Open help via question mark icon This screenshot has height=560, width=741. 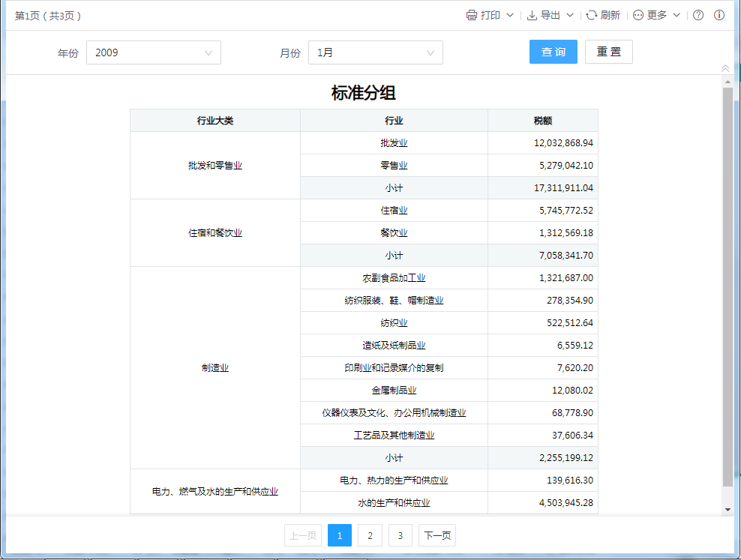tap(698, 15)
